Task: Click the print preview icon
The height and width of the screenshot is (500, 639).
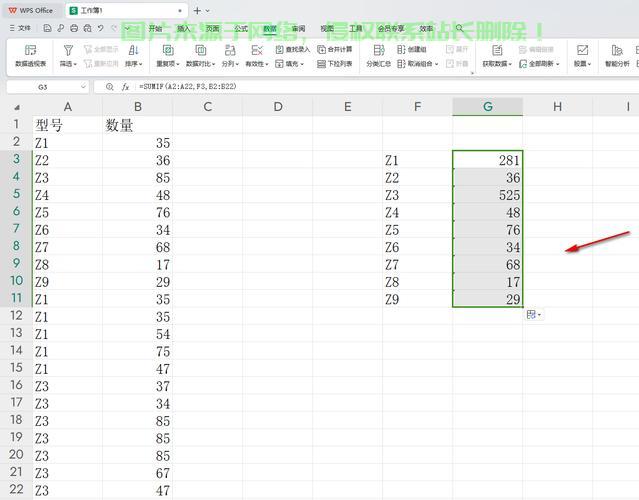Action: point(87,28)
